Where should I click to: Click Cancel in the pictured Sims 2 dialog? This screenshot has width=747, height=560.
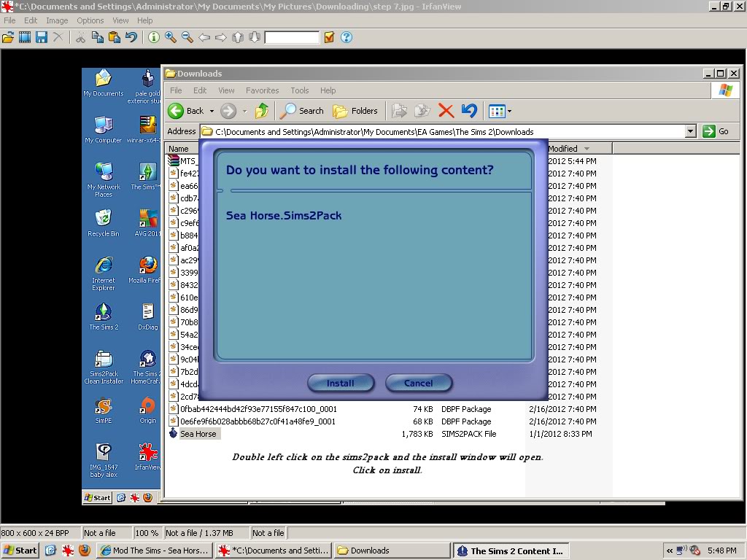click(418, 383)
